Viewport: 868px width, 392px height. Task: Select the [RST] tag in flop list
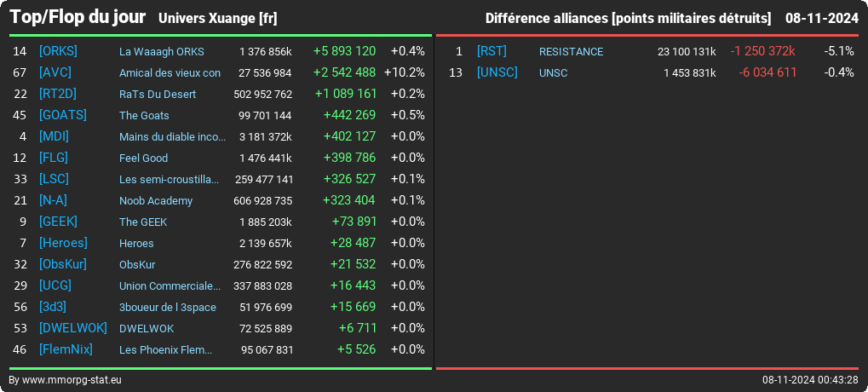pos(491,51)
